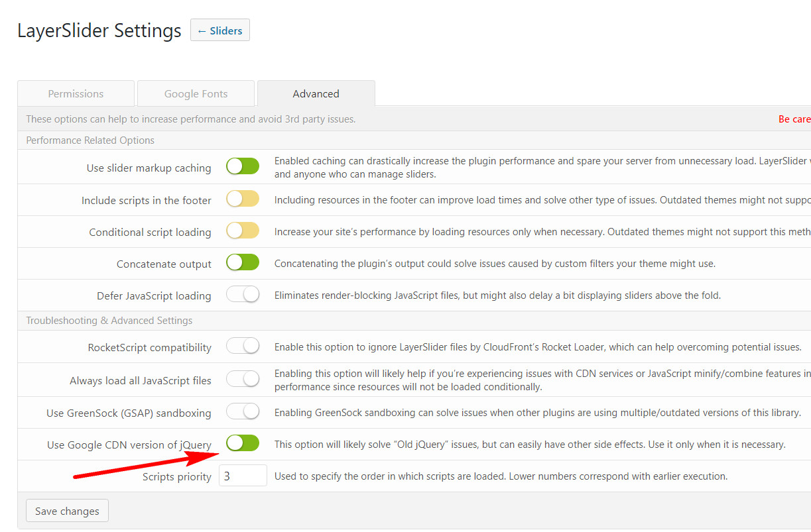The image size is (811, 532).
Task: Click the Scripts priority input field
Action: [243, 476]
